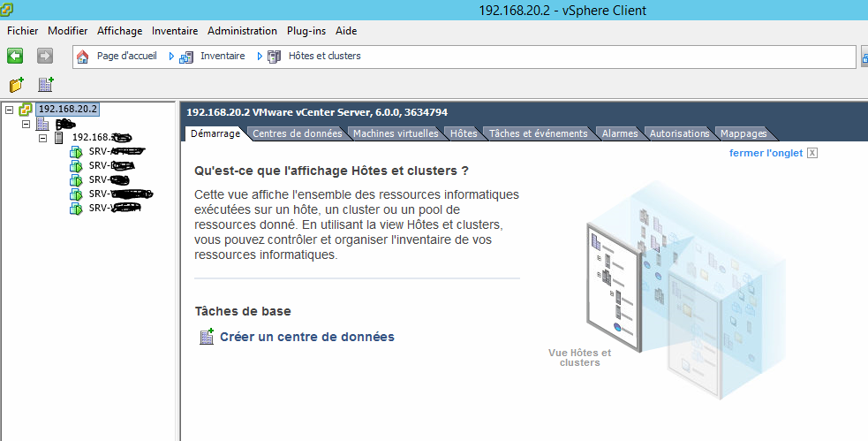Click the fermer l'onglet link
The image size is (868, 441).
[766, 153]
